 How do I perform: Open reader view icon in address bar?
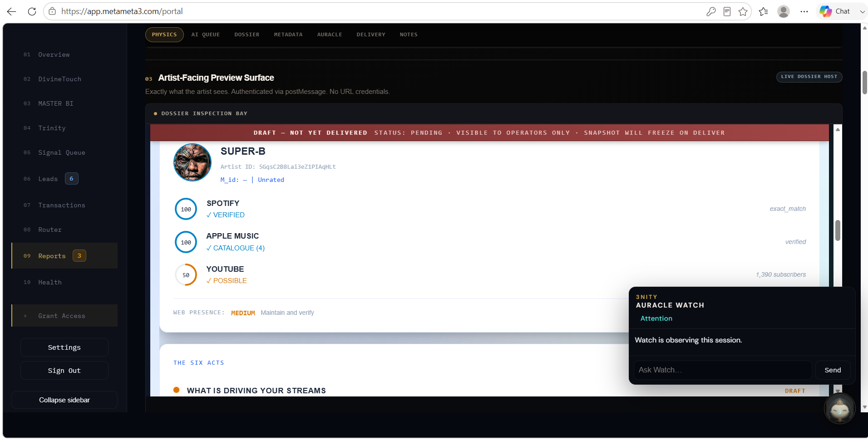click(727, 11)
